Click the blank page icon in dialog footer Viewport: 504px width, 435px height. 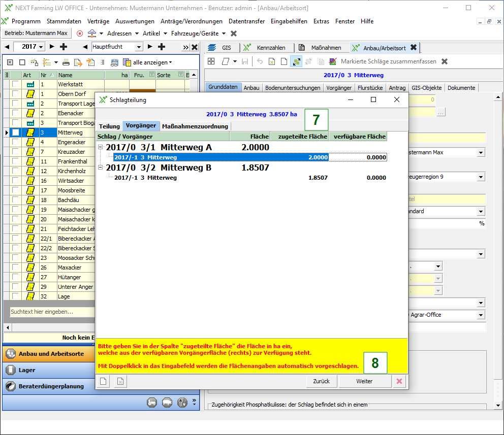point(103,381)
